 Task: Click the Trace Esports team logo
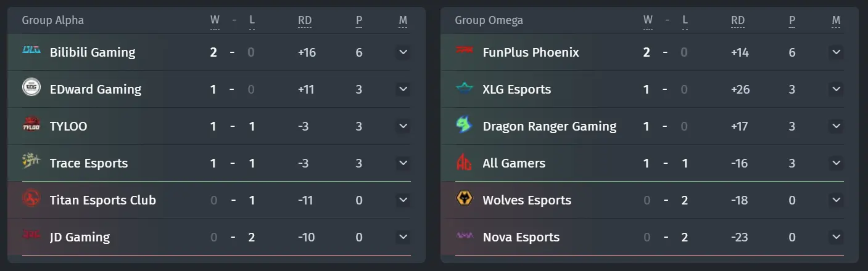[31, 161]
